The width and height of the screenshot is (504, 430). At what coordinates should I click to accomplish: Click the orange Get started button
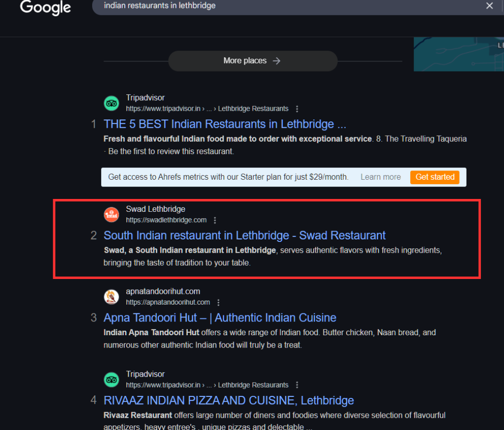coord(434,177)
